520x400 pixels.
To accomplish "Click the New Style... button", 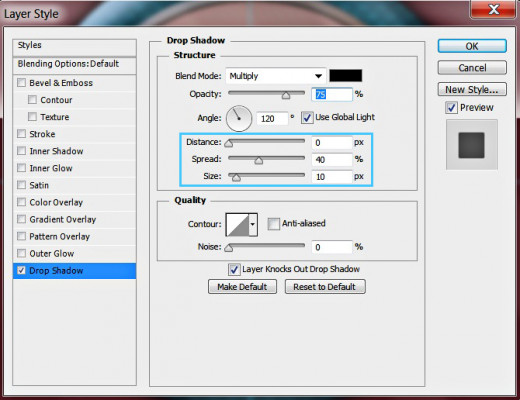I will click(x=472, y=89).
